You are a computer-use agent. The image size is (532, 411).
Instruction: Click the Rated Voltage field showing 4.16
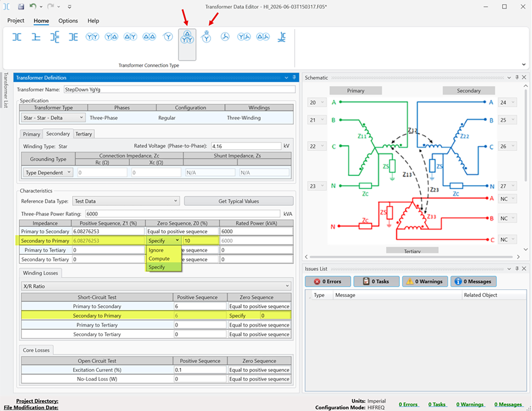coord(246,146)
